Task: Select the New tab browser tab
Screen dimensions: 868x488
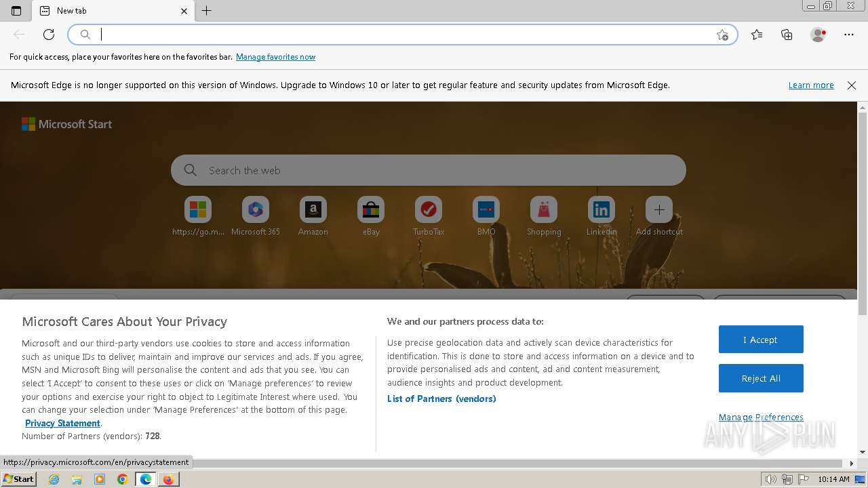Action: [x=113, y=11]
